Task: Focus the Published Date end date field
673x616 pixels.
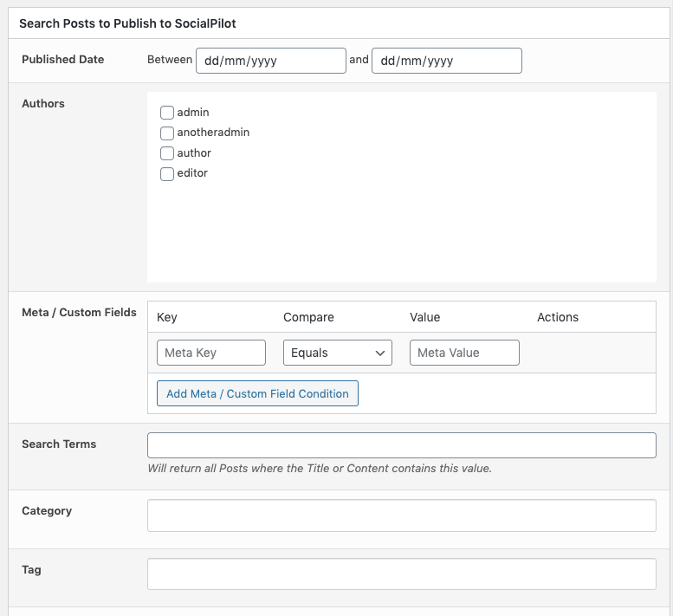Action: pyautogui.click(x=447, y=61)
